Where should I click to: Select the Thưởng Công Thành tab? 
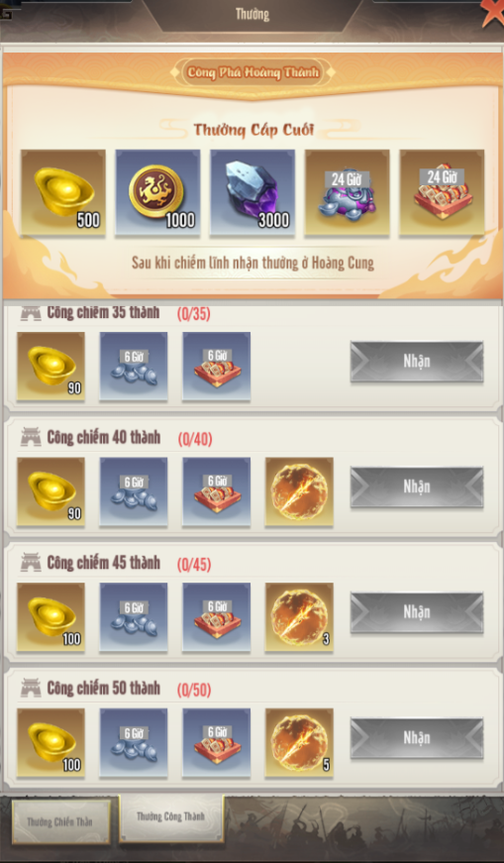[x=171, y=817]
